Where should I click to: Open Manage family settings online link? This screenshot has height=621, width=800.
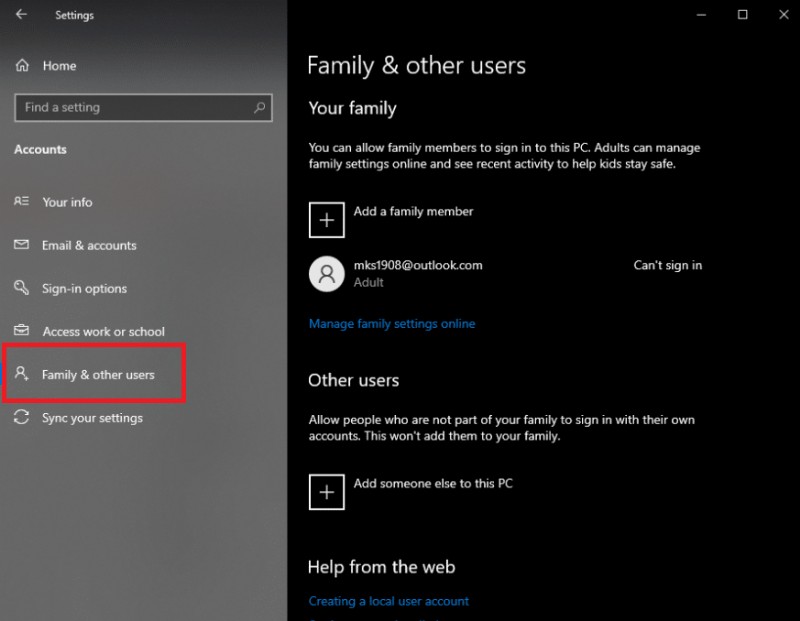(392, 324)
